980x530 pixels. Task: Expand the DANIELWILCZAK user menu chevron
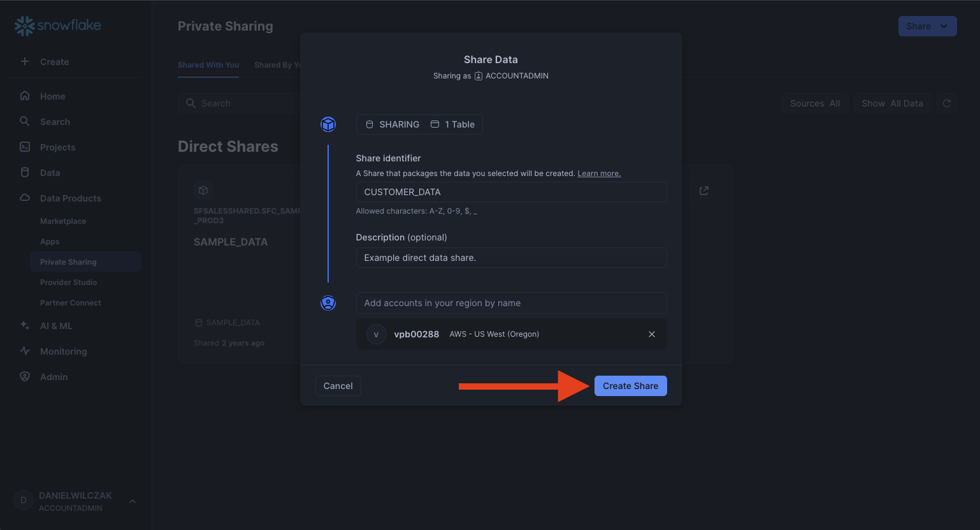click(133, 501)
